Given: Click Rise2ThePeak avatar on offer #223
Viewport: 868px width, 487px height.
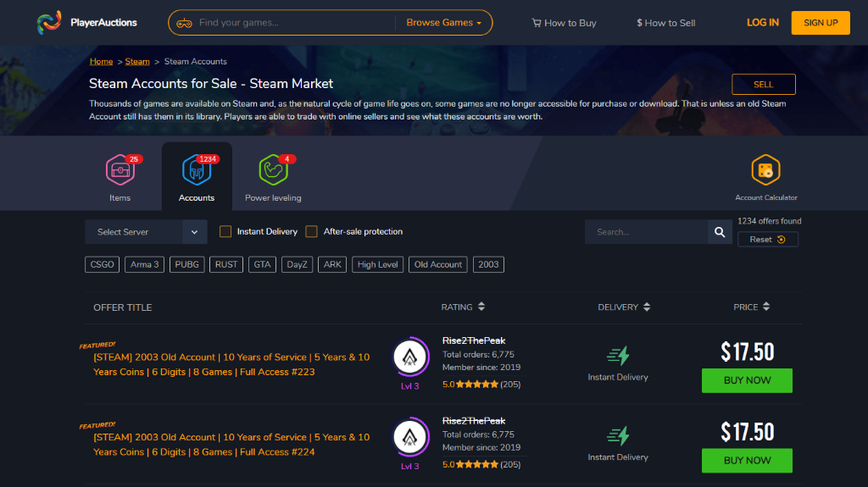Looking at the screenshot, I should [x=410, y=357].
